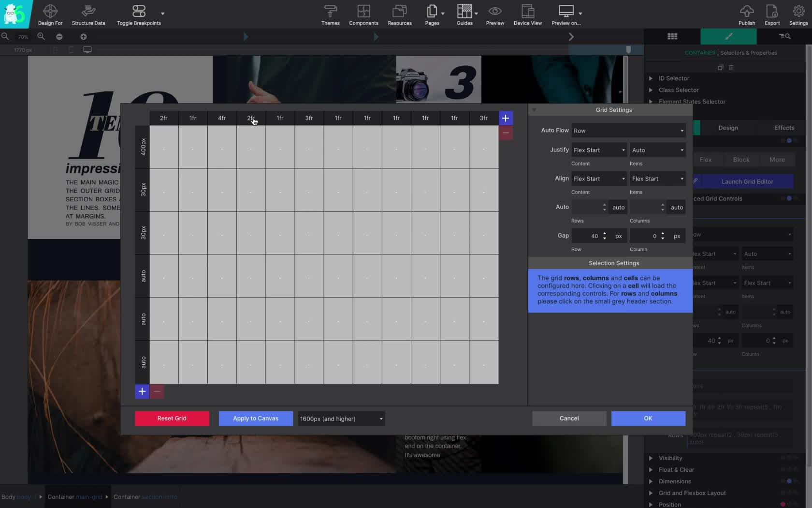Toggle auto unit for Auto Columns
The width and height of the screenshot is (812, 508).
677,207
